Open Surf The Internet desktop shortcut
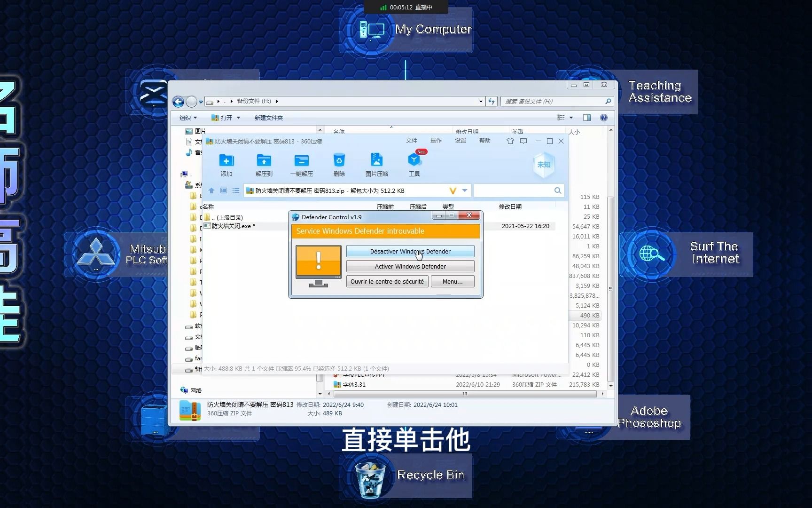 click(x=686, y=254)
